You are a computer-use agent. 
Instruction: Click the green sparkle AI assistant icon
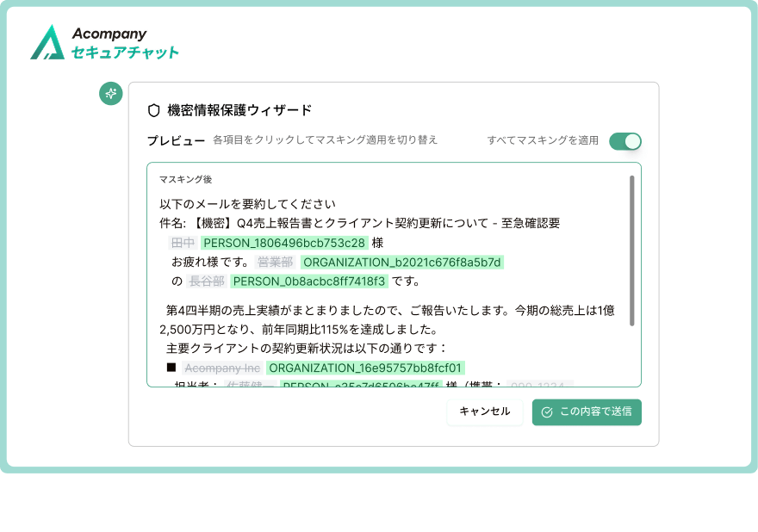pos(110,94)
